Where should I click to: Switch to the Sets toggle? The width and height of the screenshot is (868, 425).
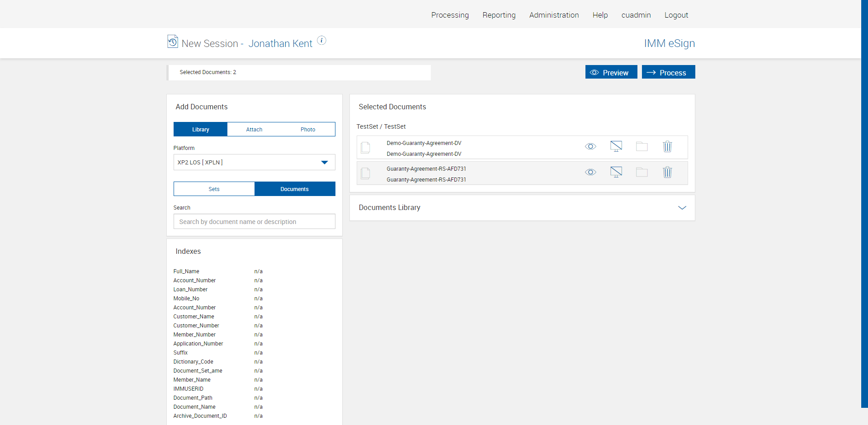click(x=214, y=189)
